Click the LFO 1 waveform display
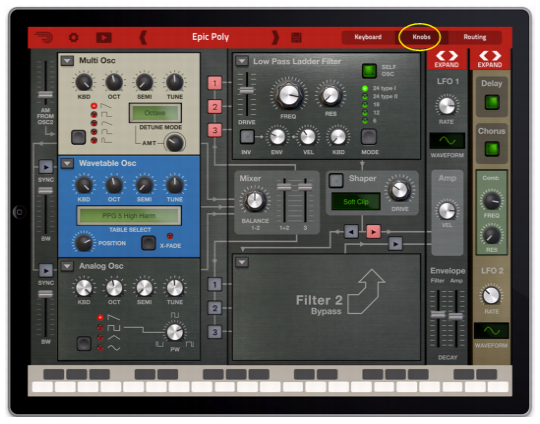540x424 pixels. click(x=447, y=141)
